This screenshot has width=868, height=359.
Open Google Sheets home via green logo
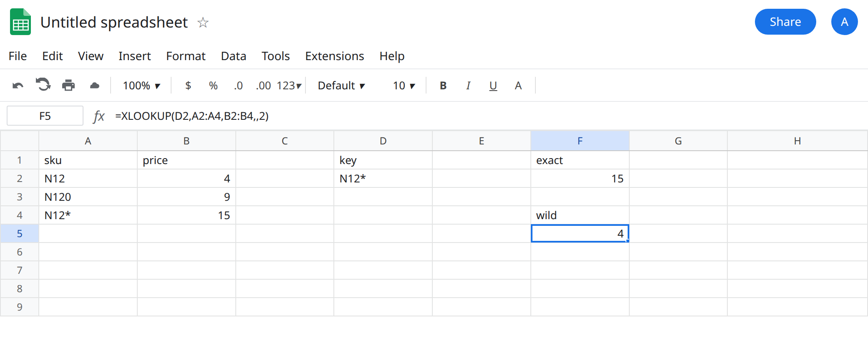[x=20, y=22]
